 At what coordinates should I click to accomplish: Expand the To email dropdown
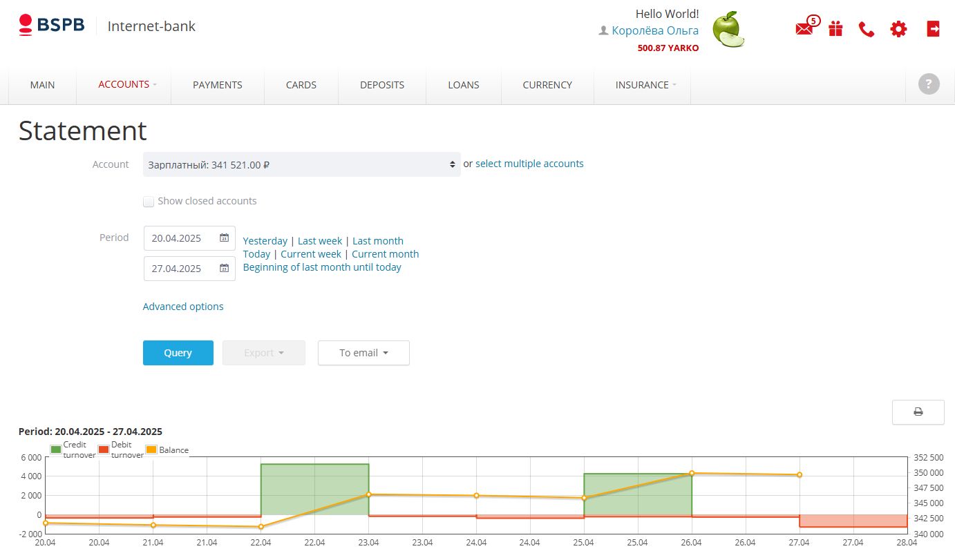point(363,353)
